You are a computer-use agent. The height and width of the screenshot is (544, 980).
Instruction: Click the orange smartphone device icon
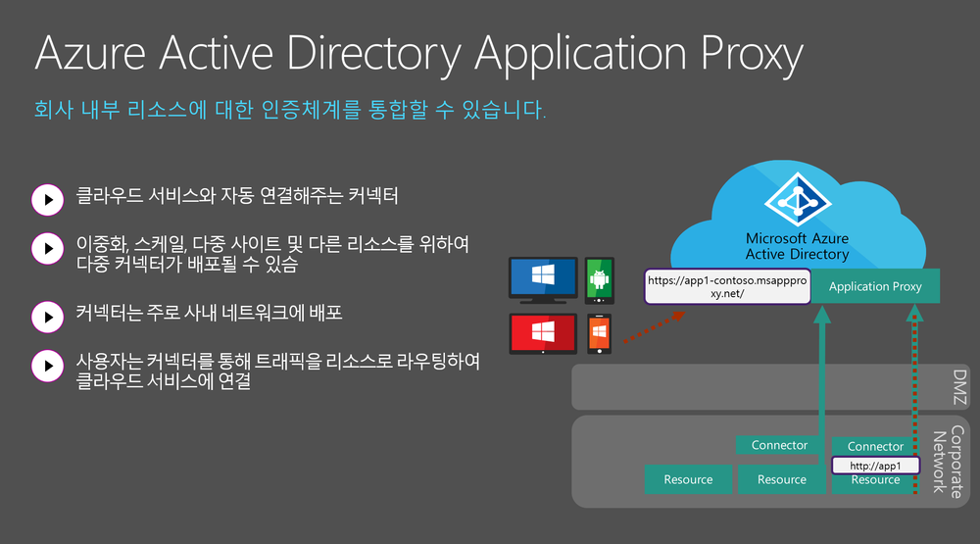coord(599,334)
